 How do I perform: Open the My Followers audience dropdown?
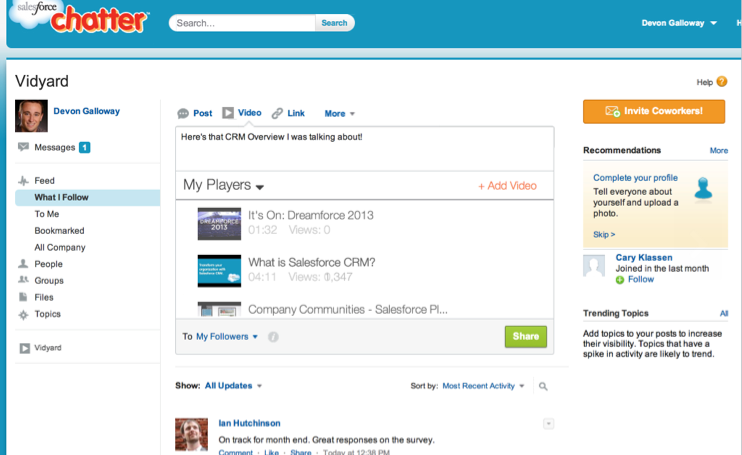tap(227, 337)
